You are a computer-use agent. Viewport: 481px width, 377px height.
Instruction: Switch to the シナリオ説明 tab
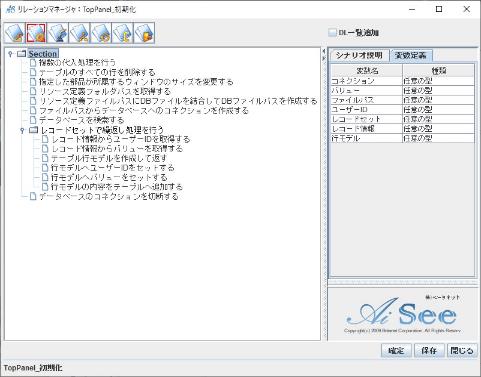pos(359,55)
